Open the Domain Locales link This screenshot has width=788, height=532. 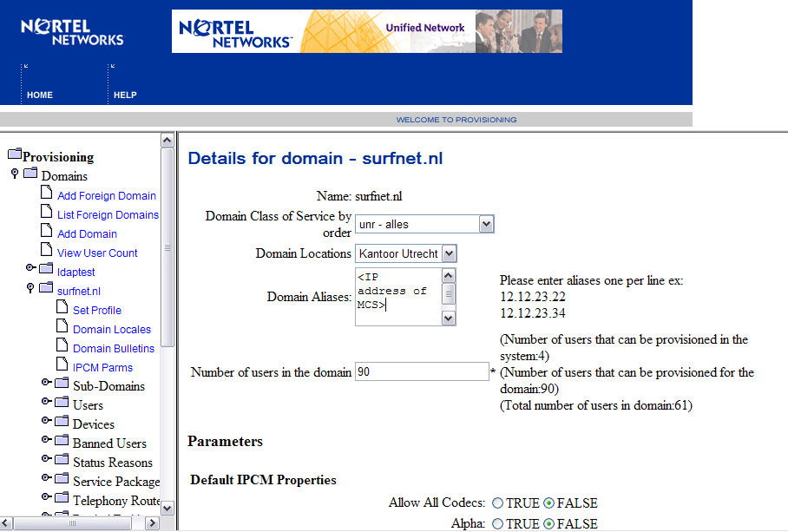pyautogui.click(x=112, y=330)
